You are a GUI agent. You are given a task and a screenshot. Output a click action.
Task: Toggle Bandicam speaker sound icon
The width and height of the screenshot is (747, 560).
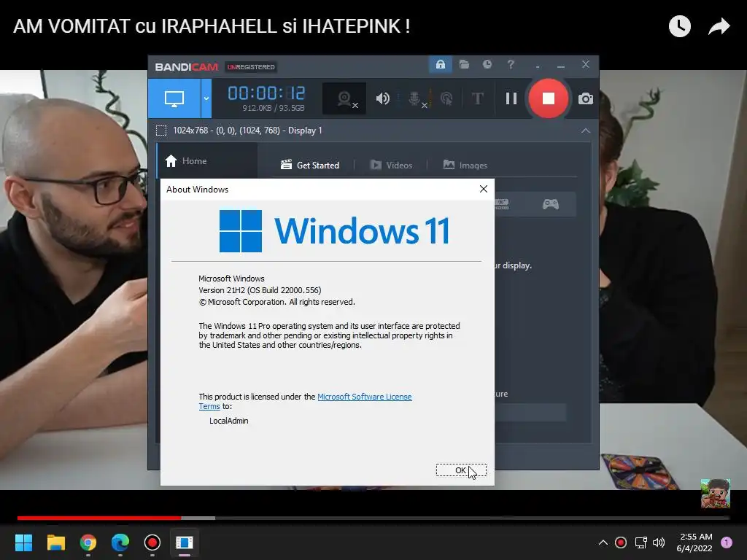point(382,98)
